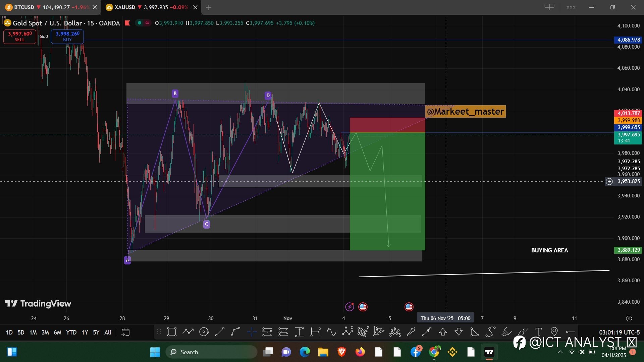This screenshot has width=644, height=362.
Task: Choose the arrow down marker tool
Action: coord(459,332)
